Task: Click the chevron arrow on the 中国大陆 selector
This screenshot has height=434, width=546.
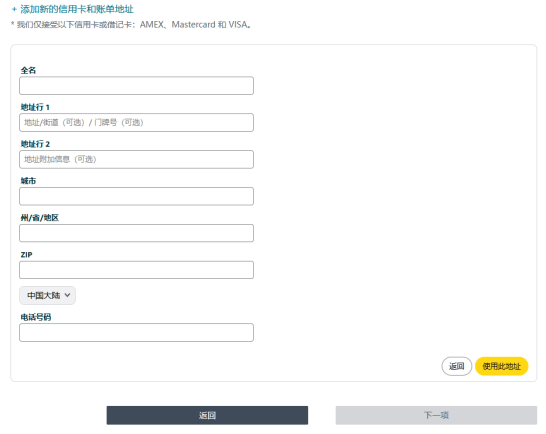Action: point(68,295)
